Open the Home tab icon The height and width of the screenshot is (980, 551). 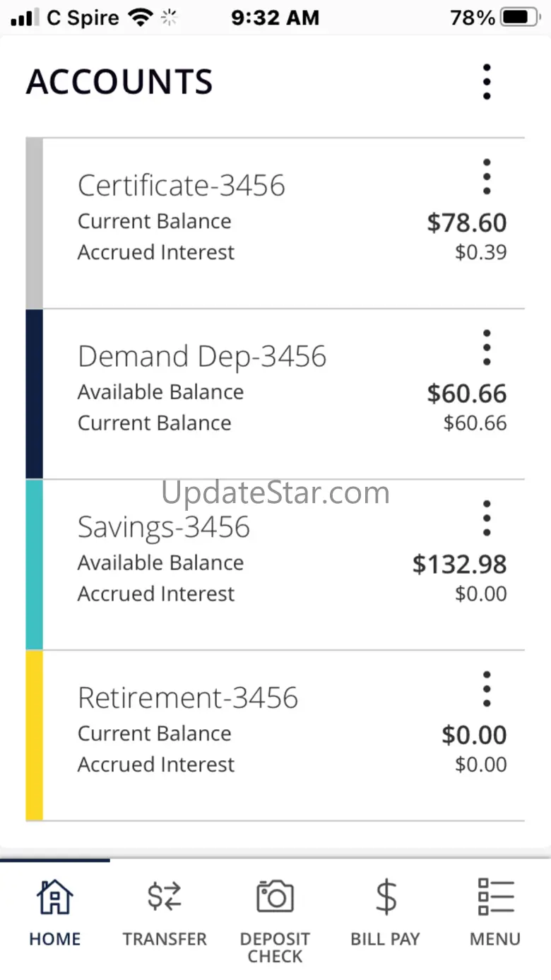pyautogui.click(x=55, y=897)
